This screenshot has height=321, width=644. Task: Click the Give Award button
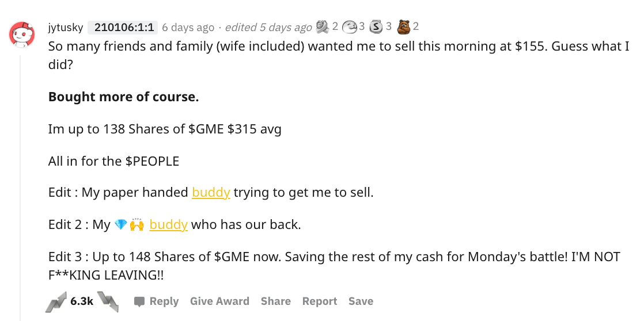click(x=219, y=301)
